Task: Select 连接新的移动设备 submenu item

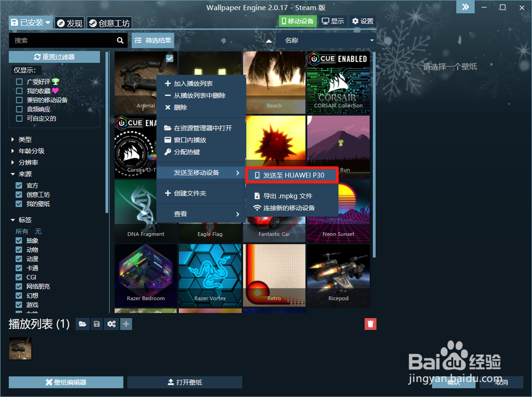Action: 292,208
